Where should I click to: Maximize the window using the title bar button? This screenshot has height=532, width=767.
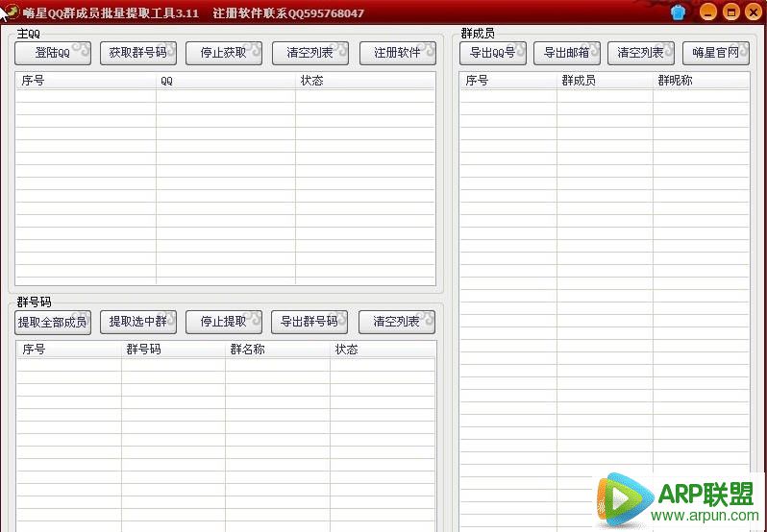click(x=730, y=12)
